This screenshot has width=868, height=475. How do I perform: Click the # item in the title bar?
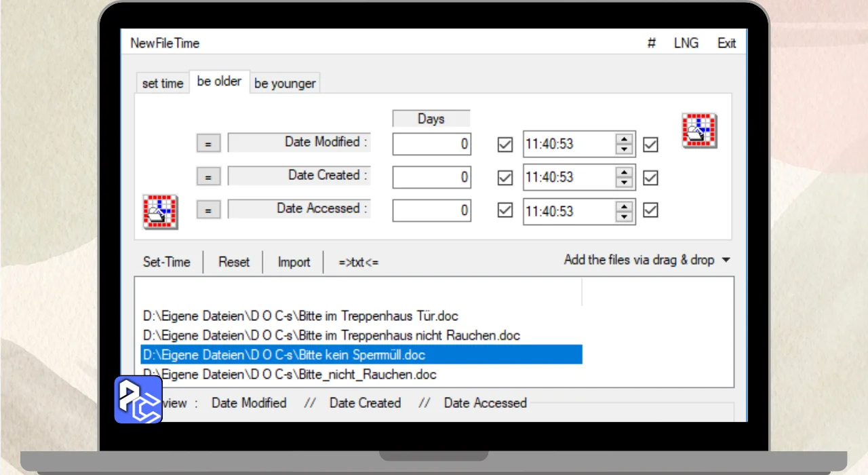point(651,43)
